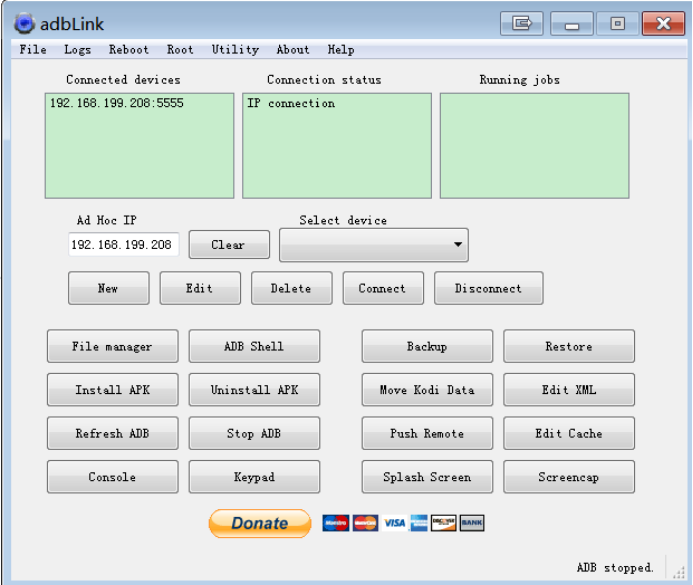This screenshot has width=693, height=585.
Task: Open the Reboot menu
Action: pyautogui.click(x=129, y=50)
